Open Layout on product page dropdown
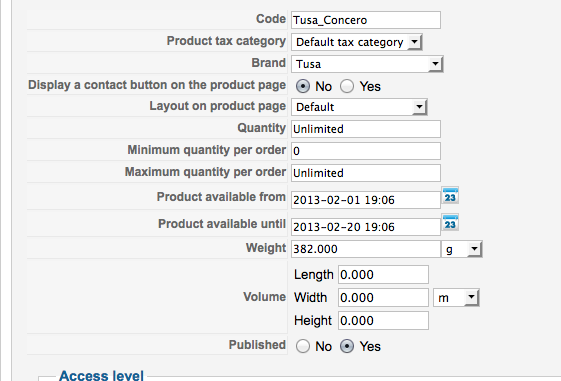This screenshot has width=561, height=381. pos(359,107)
